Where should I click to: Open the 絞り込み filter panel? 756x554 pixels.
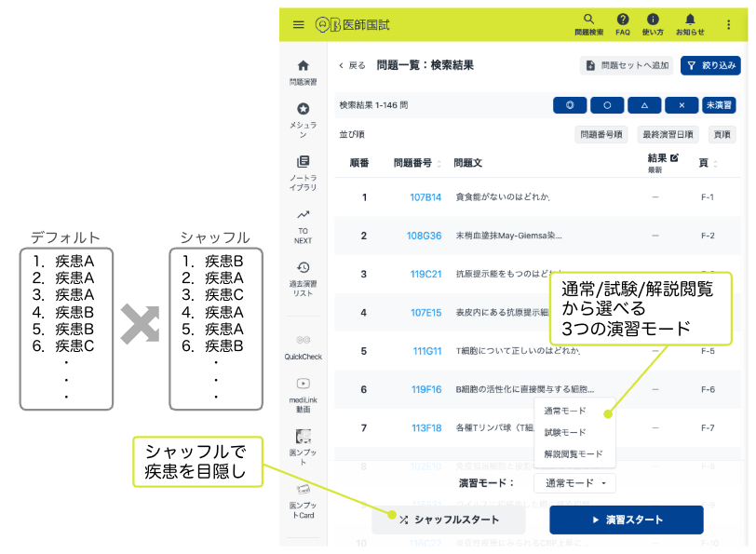point(710,65)
